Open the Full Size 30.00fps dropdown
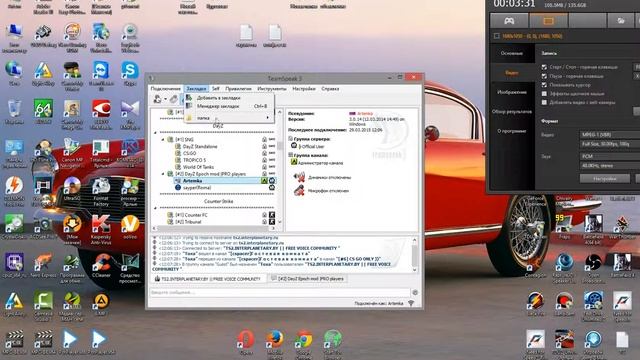The width and height of the screenshot is (640, 360). coord(610,144)
